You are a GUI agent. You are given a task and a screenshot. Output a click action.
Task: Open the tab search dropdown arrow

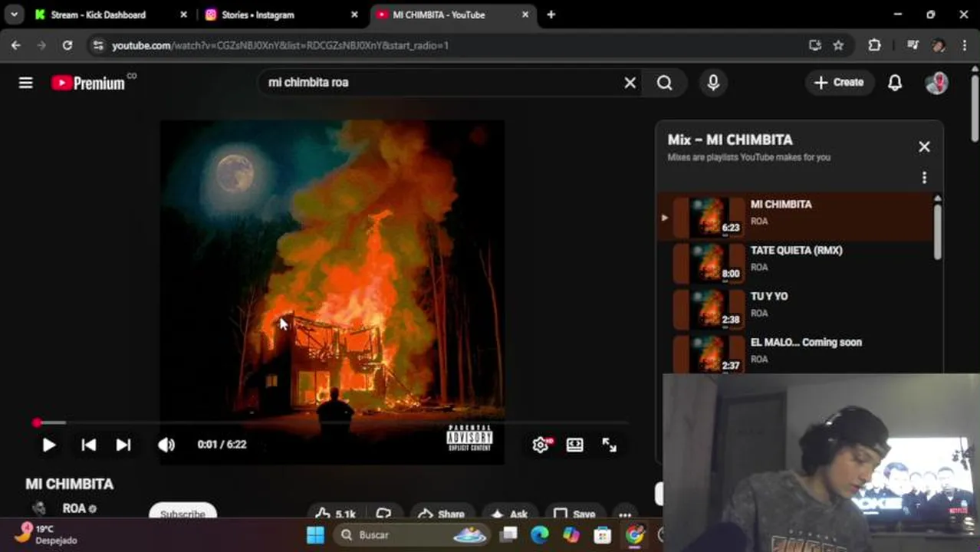[14, 15]
